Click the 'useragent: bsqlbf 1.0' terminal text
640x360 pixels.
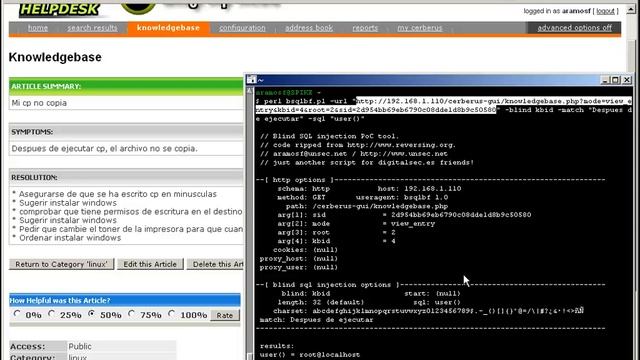click(x=402, y=197)
